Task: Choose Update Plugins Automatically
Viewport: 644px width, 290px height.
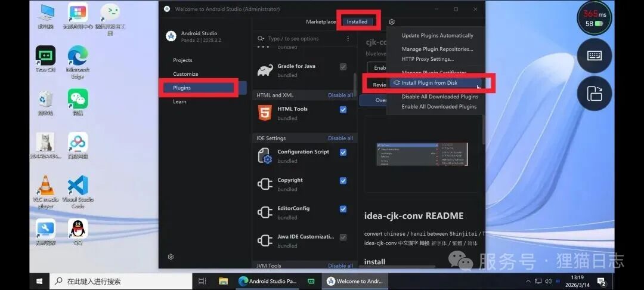Action: (x=438, y=36)
